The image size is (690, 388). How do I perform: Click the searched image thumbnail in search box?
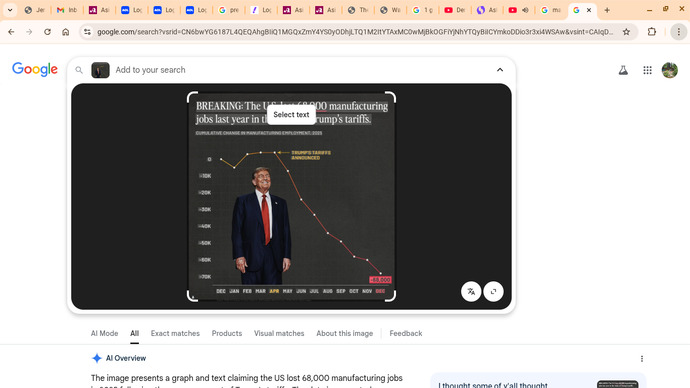100,70
